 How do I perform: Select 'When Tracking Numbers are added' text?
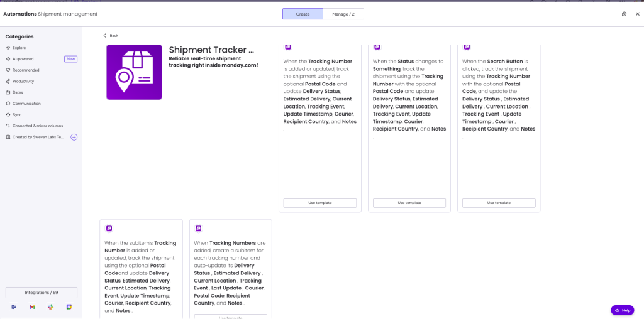coord(230,273)
